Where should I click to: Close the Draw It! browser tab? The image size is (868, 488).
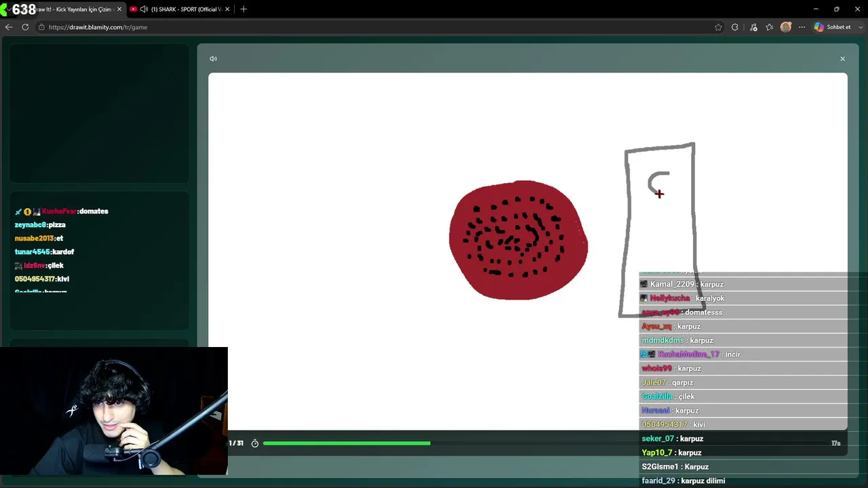point(119,9)
